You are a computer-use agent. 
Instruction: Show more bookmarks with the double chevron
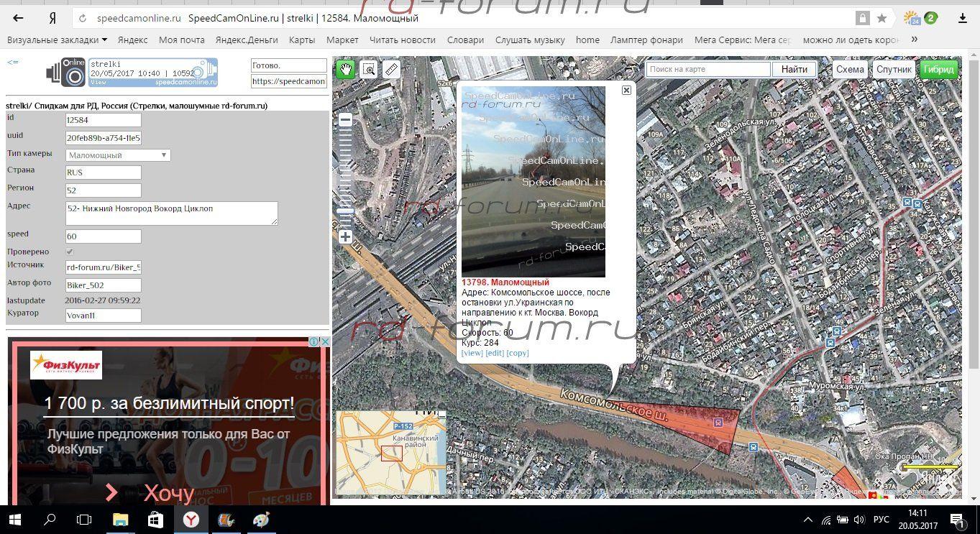click(x=915, y=40)
